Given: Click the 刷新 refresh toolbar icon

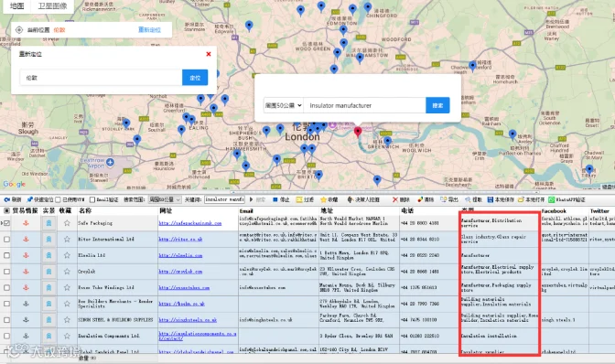Looking at the screenshot, I should coord(7,199).
